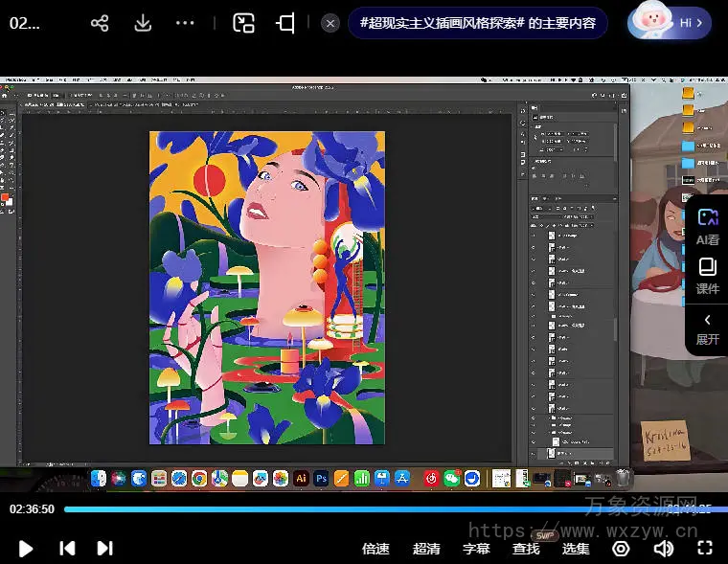Play the video
The height and width of the screenshot is (564, 728).
27,548
